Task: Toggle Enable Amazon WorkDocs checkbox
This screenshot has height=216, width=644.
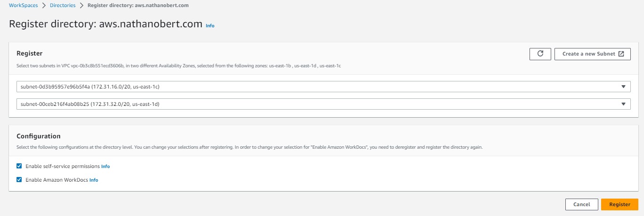Action: pyautogui.click(x=19, y=180)
